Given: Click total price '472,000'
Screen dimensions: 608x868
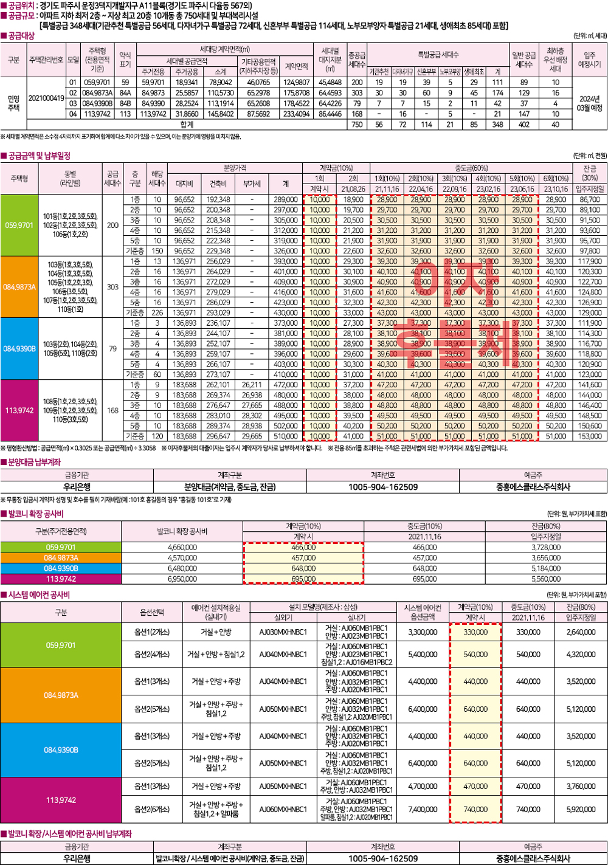Looking at the screenshot, I should point(285,385).
